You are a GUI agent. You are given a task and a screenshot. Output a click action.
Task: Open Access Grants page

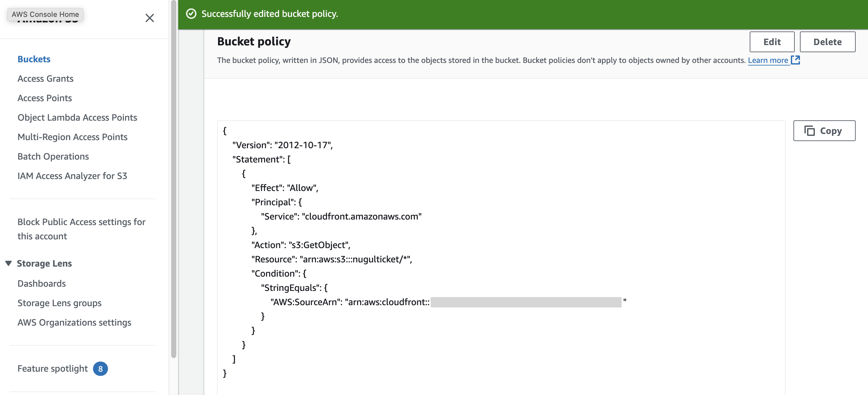45,78
